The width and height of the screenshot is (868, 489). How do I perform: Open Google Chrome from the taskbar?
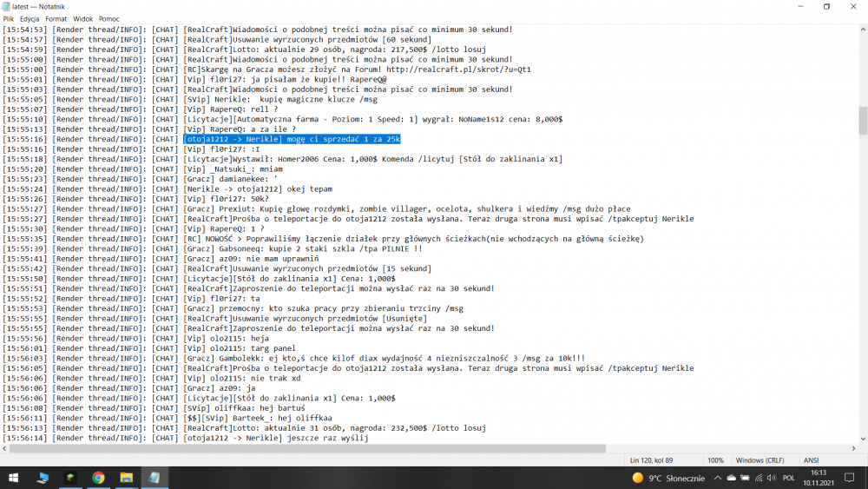click(98, 477)
